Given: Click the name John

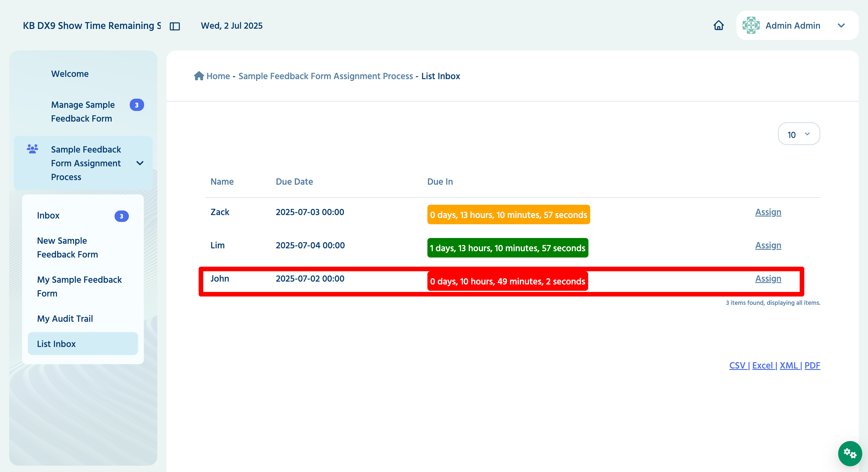Looking at the screenshot, I should (220, 279).
